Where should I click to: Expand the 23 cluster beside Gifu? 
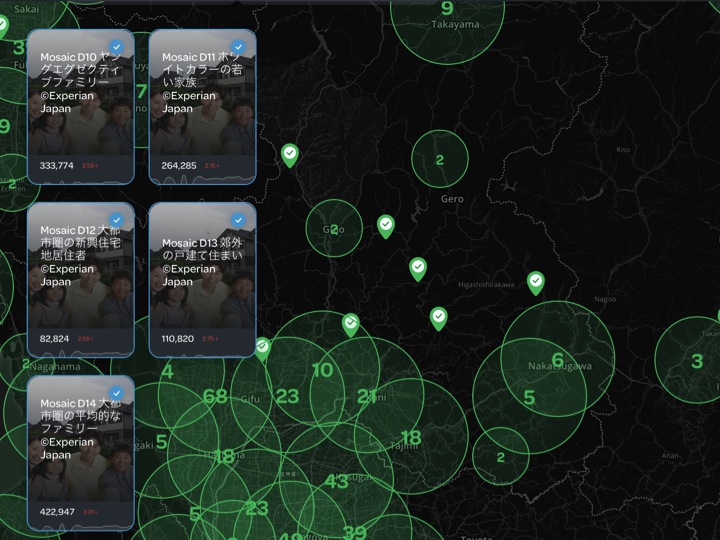pos(287,396)
